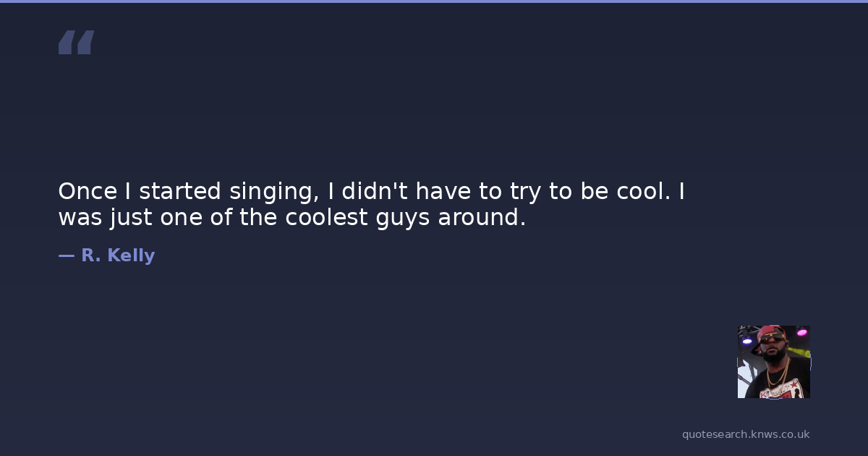Click the second line of the quote
Screen dimensions: 868x456
click(292, 217)
